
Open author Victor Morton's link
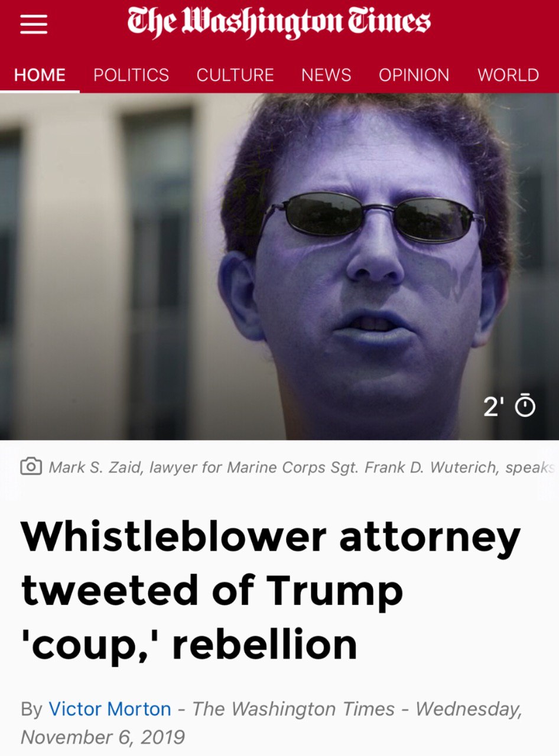[110, 709]
